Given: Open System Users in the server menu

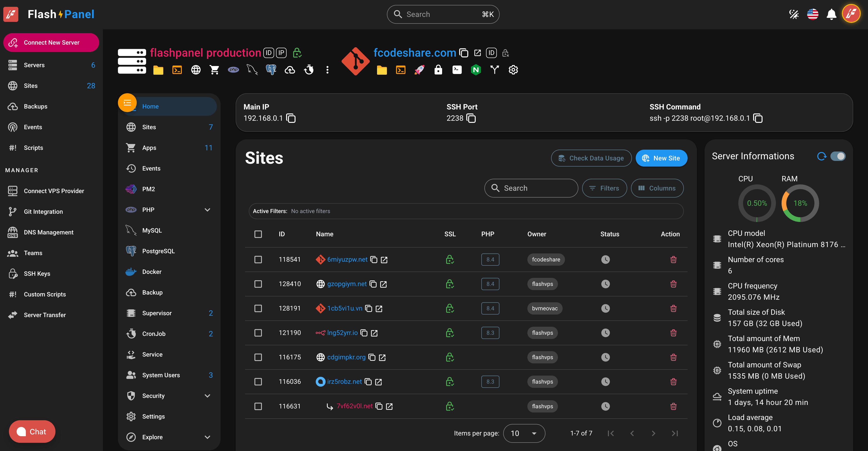Looking at the screenshot, I should [170, 375].
